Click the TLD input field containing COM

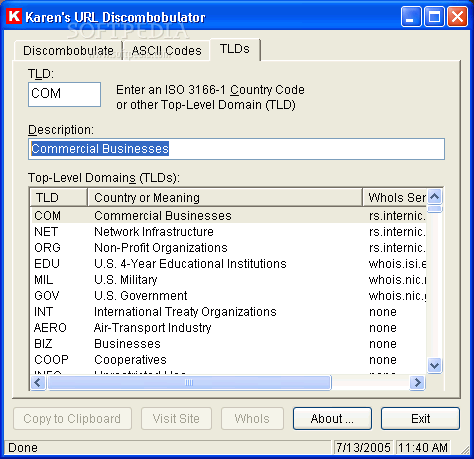click(64, 94)
